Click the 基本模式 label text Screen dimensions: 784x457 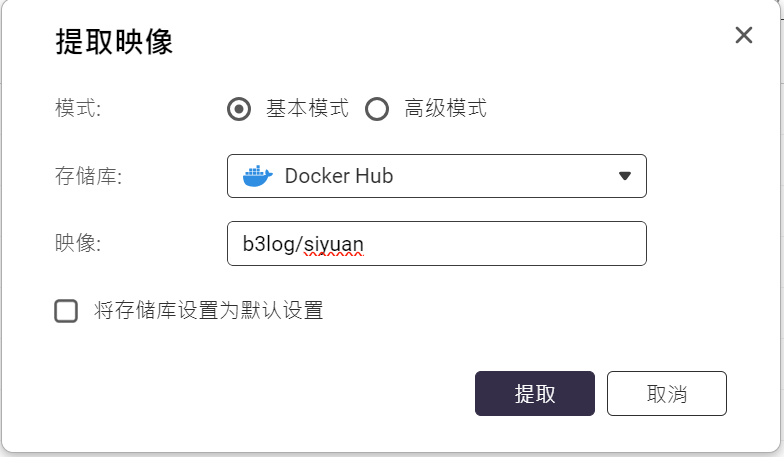pos(307,109)
